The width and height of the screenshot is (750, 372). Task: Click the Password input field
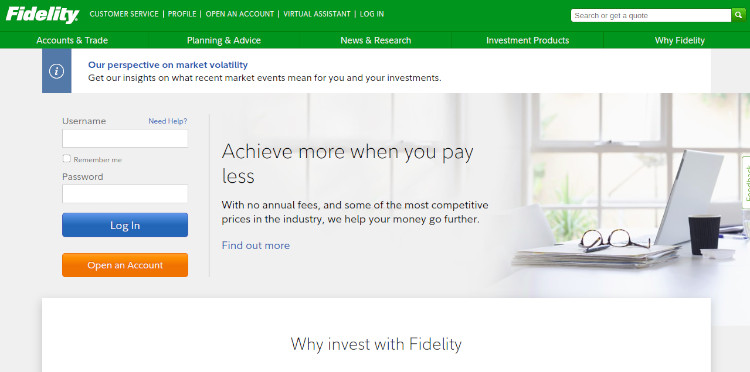click(125, 194)
